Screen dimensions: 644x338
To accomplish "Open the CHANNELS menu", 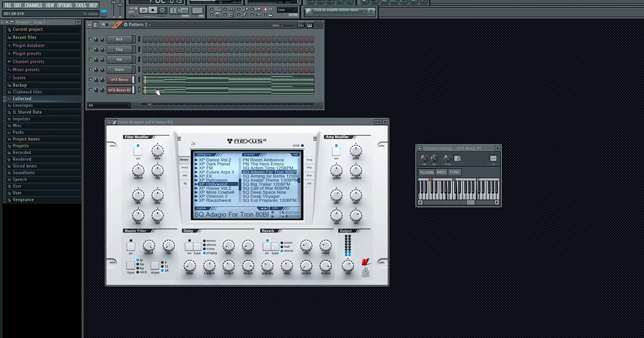I will point(33,5).
